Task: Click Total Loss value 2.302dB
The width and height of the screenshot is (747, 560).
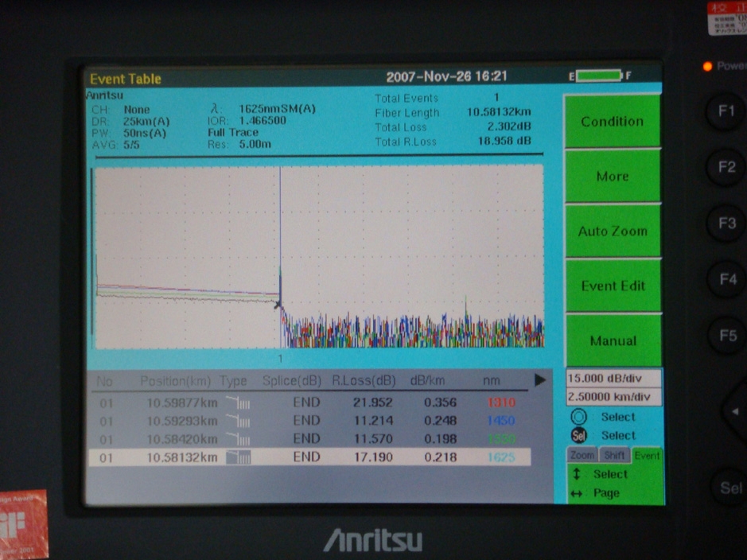Action: [509, 126]
